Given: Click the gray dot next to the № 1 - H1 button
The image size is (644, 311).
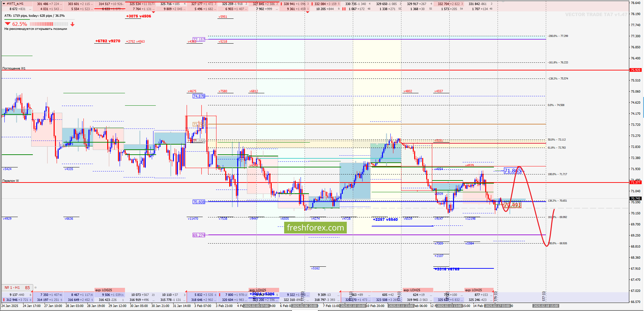Looking at the screenshot, I should (36, 288).
